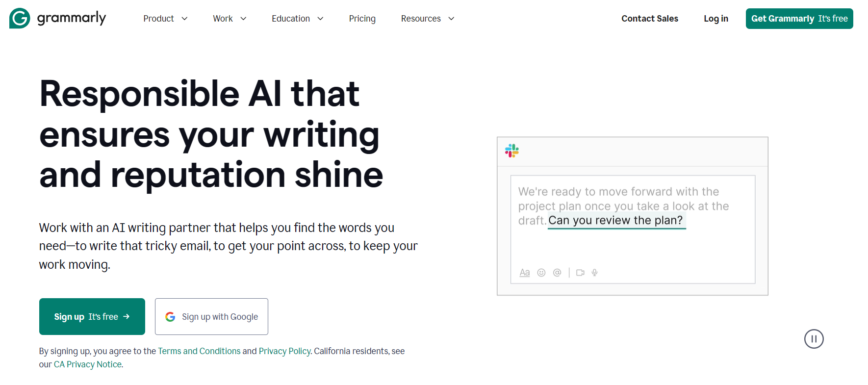
Task: Click the green Sign up button
Action: click(x=92, y=316)
